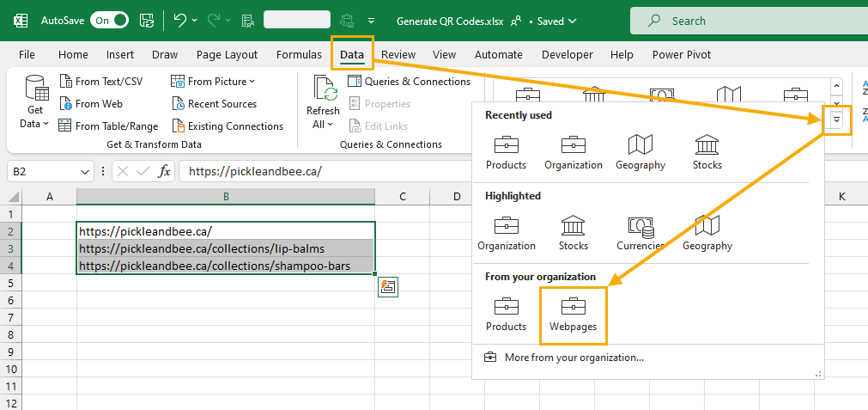Screen dimensions: 868x410
Task: Click the gallery popup resize grip
Action: pyautogui.click(x=817, y=375)
